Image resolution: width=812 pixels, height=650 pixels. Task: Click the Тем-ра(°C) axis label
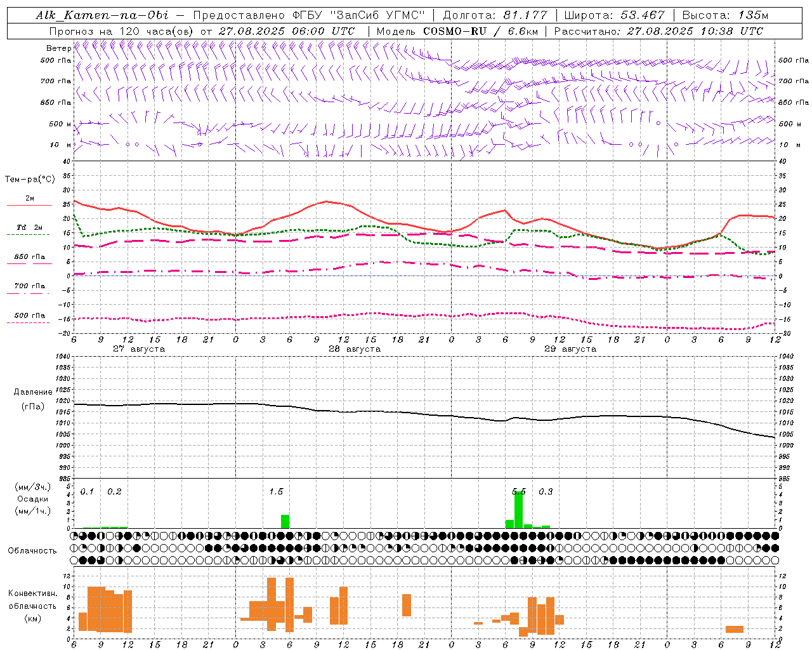30,180
